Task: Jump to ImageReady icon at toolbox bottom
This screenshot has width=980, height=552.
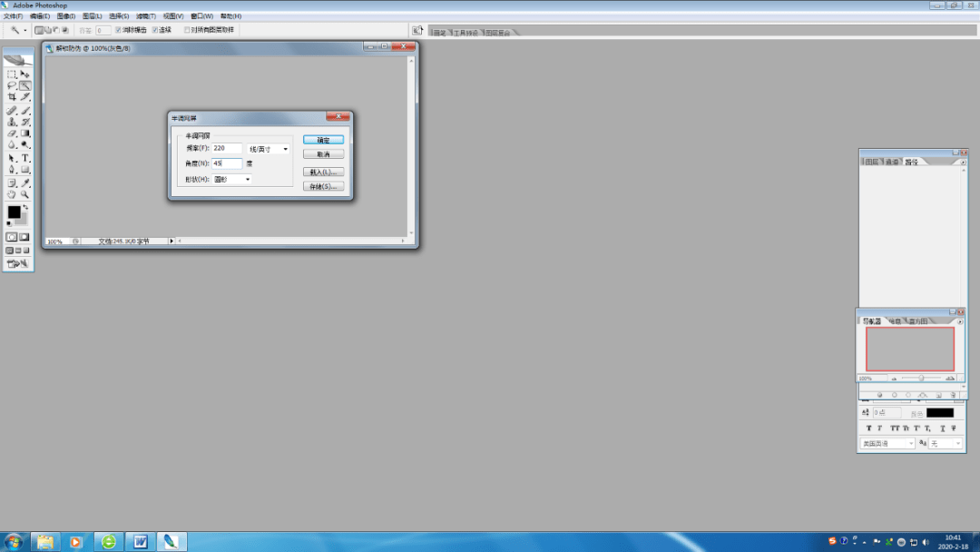Action: click(x=18, y=264)
